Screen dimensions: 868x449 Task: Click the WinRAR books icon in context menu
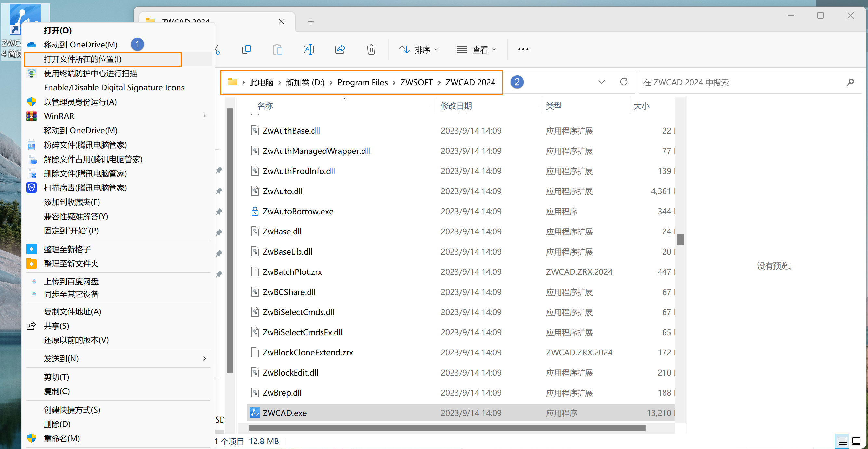click(x=32, y=116)
